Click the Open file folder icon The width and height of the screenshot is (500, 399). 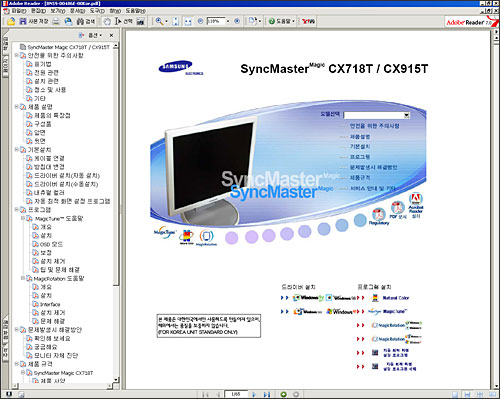coord(11,21)
